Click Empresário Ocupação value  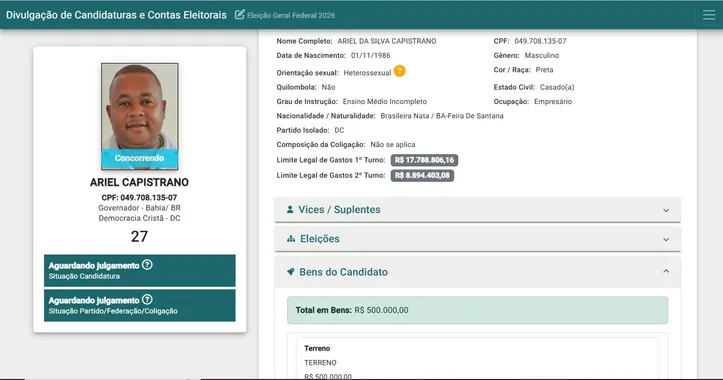point(553,101)
